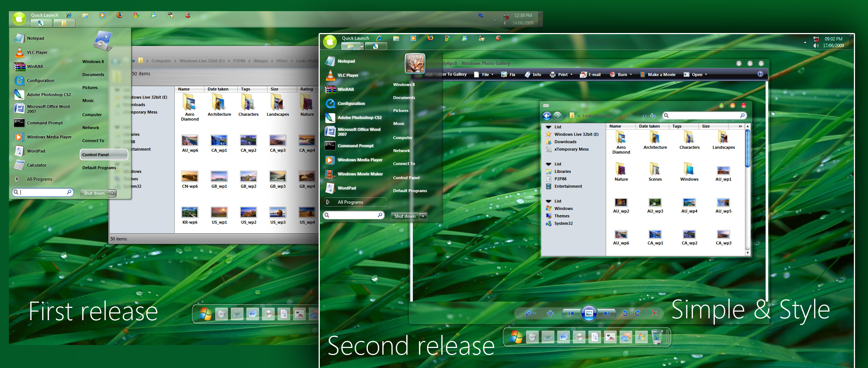This screenshot has height=368, width=868.
Task: Advance to the next photo
Action: [607, 313]
